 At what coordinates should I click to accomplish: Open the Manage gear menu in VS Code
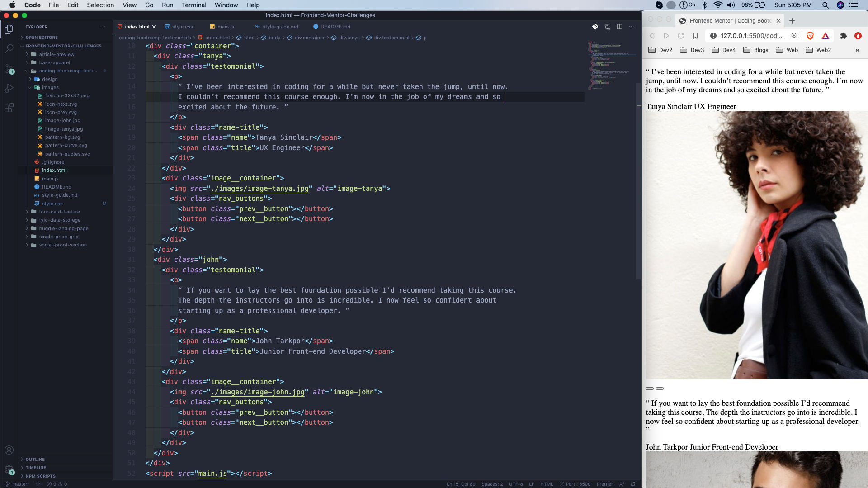tap(9, 469)
